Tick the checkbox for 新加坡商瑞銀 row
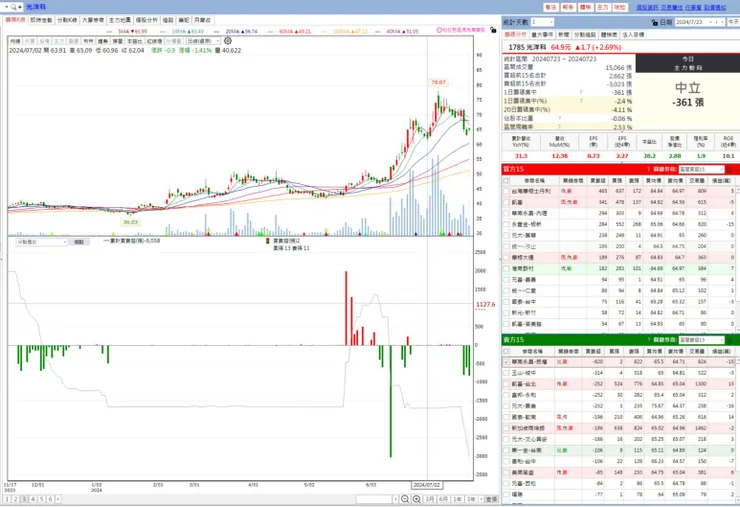This screenshot has width=740, height=507. (506, 428)
